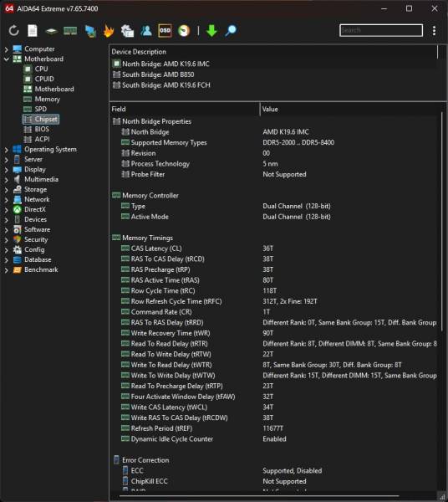This screenshot has width=448, height=502.
Task: Open the Security tree item
Action: click(x=30, y=240)
